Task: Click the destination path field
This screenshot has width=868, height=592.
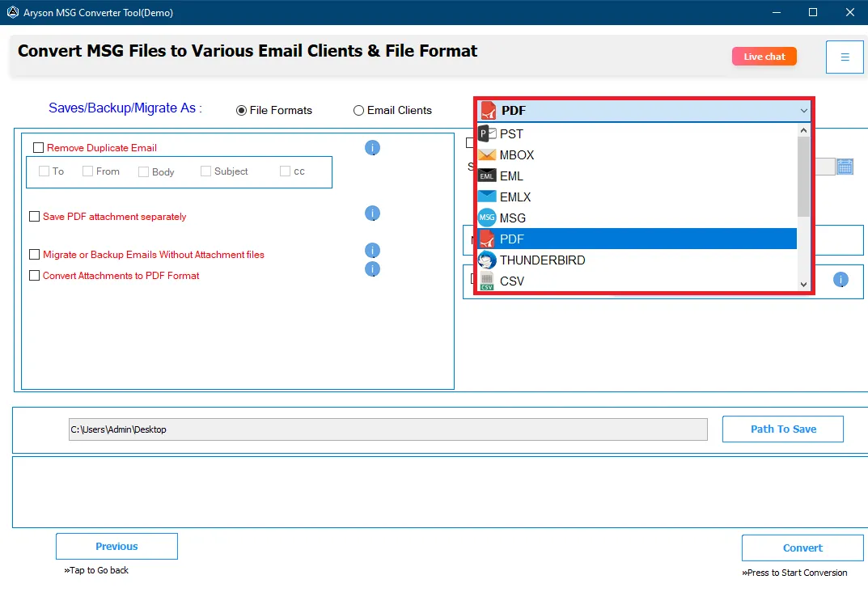Action: (x=388, y=429)
